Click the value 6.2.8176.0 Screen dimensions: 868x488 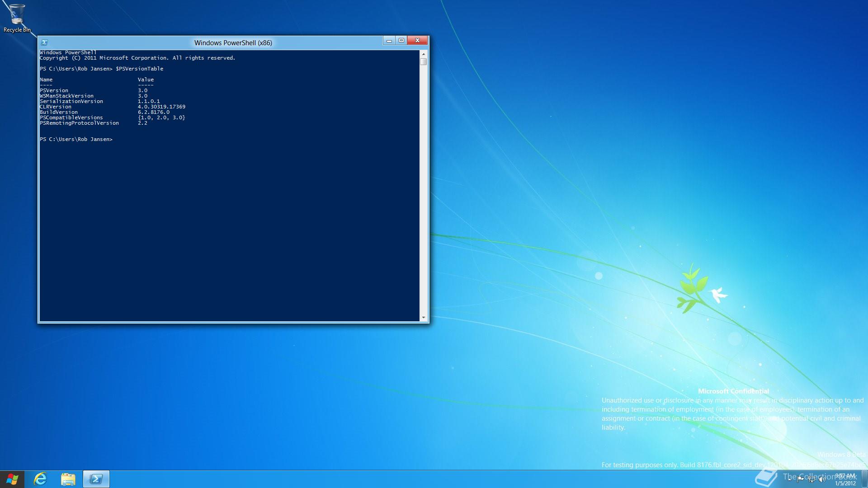[x=154, y=112]
